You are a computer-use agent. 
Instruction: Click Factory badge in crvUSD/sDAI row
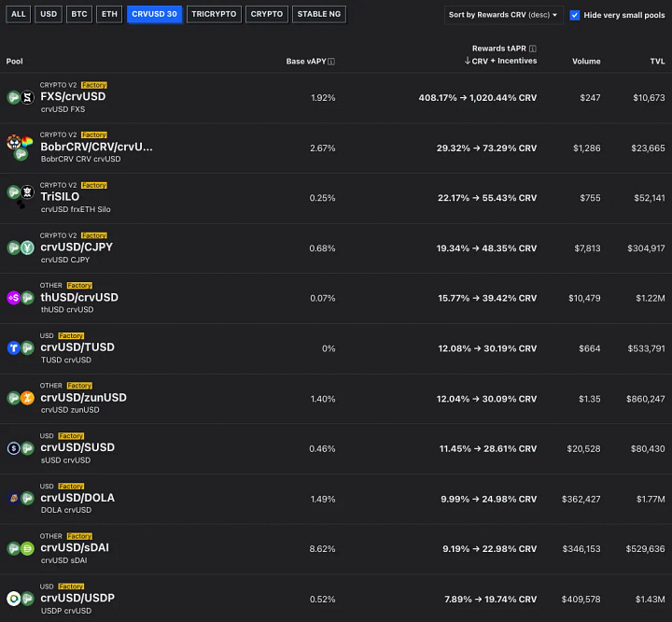[x=79, y=536]
